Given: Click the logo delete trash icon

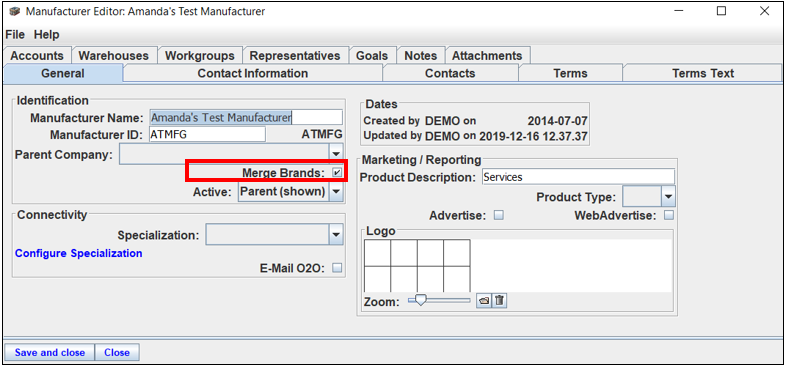Looking at the screenshot, I should [x=500, y=301].
